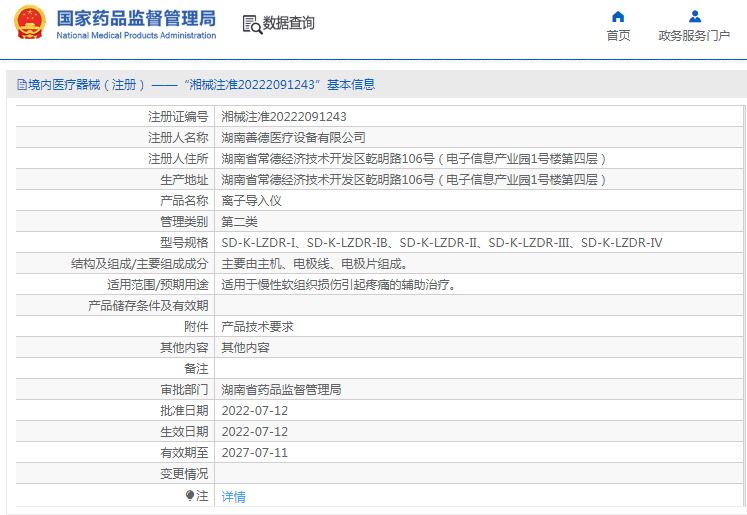Image resolution: width=747 pixels, height=515 pixels.
Task: Click 政务服务门户 navigation label
Action: [694, 35]
